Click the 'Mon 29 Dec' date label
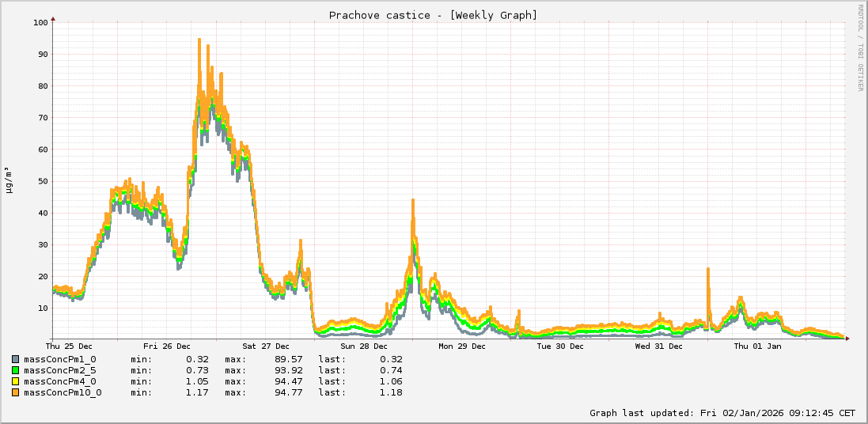Image resolution: width=868 pixels, height=424 pixels. pyautogui.click(x=462, y=346)
